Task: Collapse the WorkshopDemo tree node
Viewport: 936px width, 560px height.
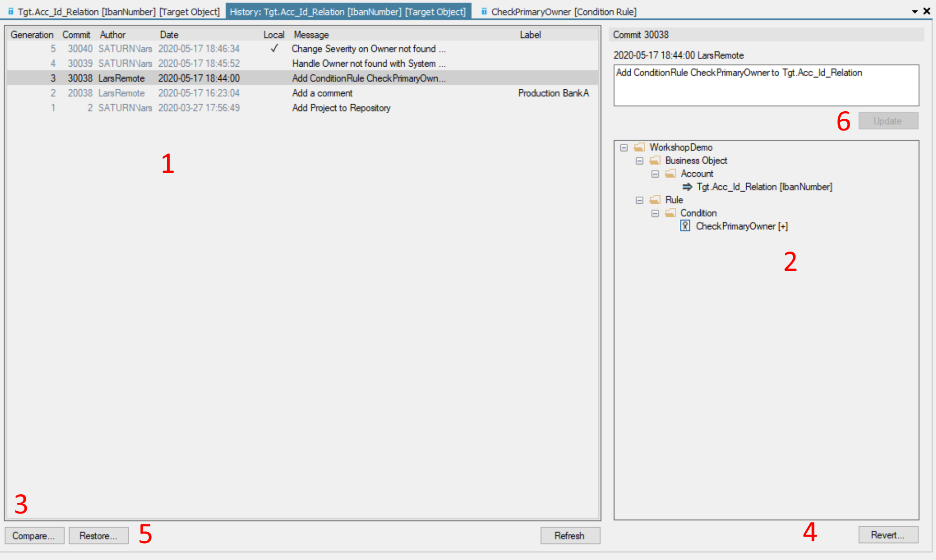Action: click(625, 147)
